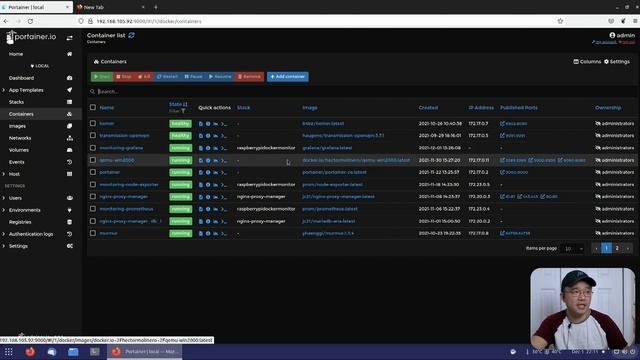This screenshot has width=640, height=360.
Task: Click the Dashboard gauge icon in sidebar
Action: click(x=69, y=78)
